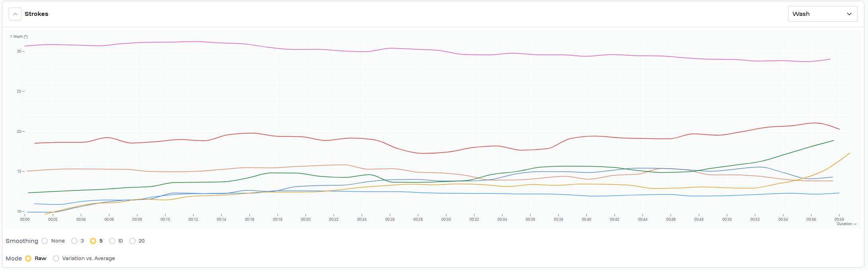Choose smoothing level 5
The height and width of the screenshot is (270, 868).
coord(93,241)
